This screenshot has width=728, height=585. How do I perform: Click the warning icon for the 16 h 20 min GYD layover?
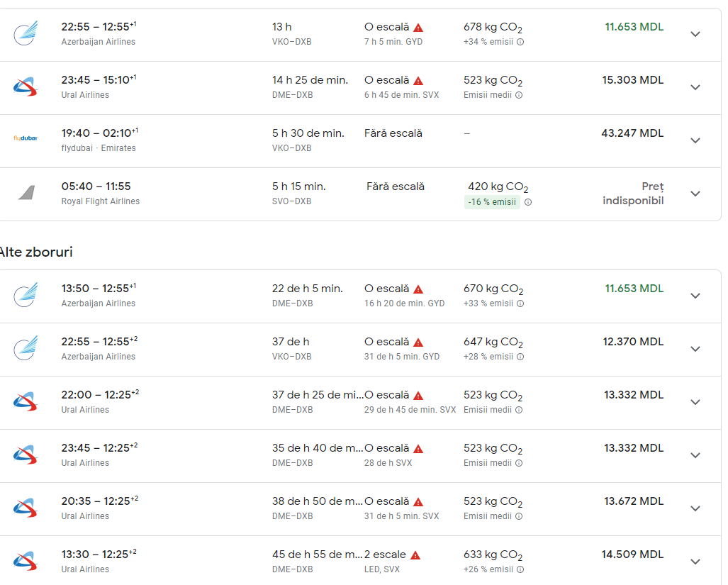click(x=418, y=289)
